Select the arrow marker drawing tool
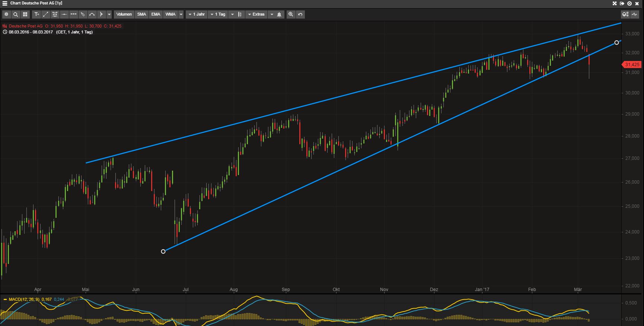Image resolution: width=644 pixels, height=326 pixels. [x=102, y=14]
